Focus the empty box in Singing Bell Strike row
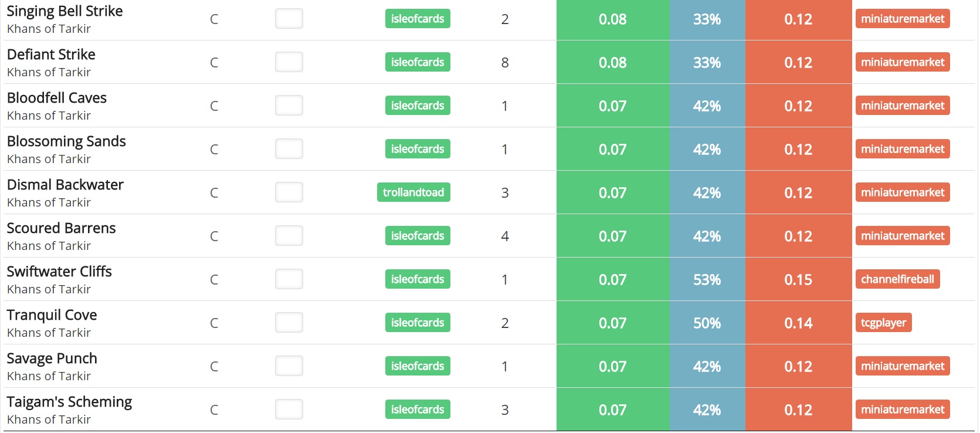 (289, 19)
